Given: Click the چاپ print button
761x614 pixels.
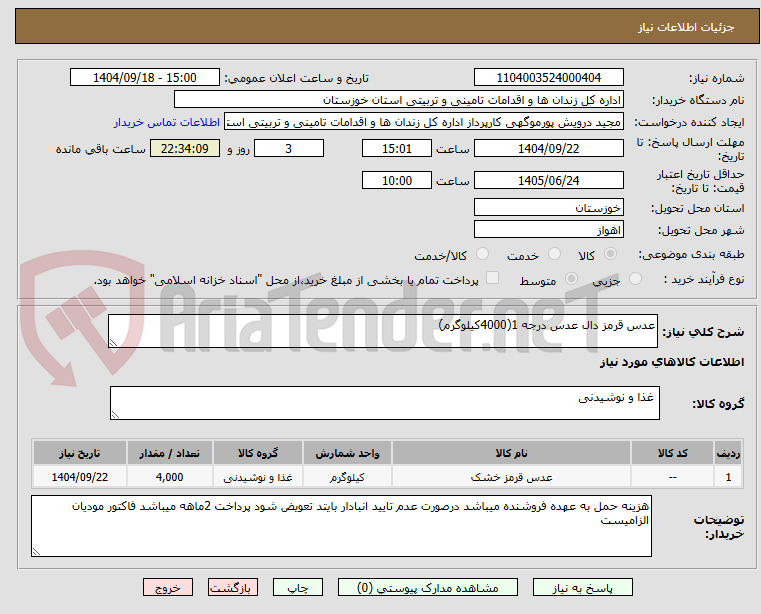Looking at the screenshot, I should coord(298,587).
